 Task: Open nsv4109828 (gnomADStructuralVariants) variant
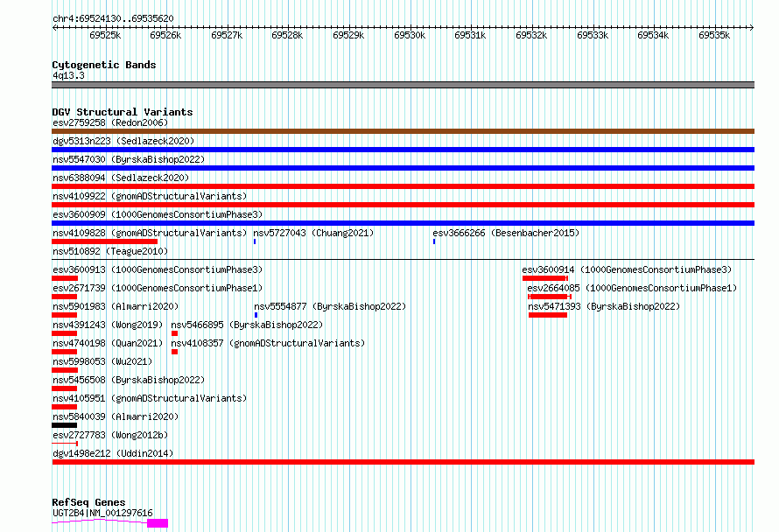[x=150, y=233]
